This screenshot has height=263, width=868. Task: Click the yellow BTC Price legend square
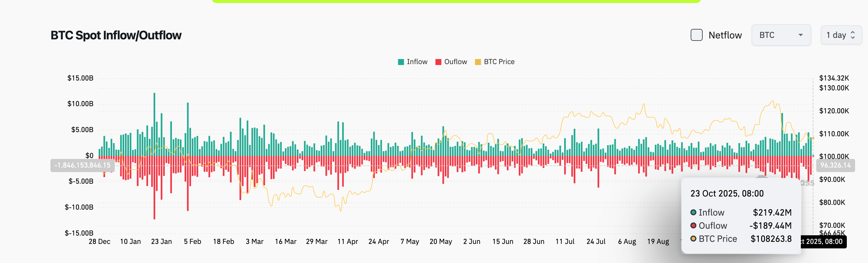[478, 62]
